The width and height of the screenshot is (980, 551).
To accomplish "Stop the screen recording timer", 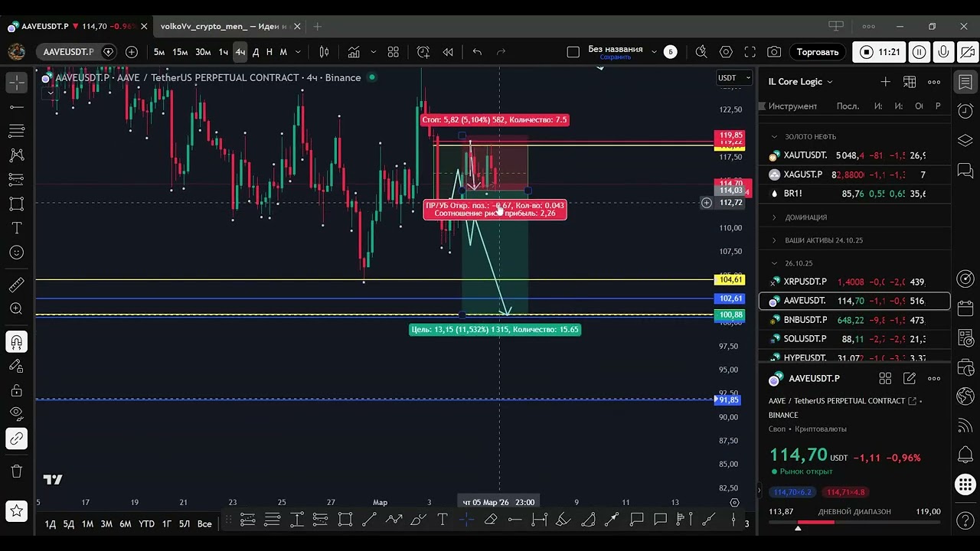I will tap(880, 52).
